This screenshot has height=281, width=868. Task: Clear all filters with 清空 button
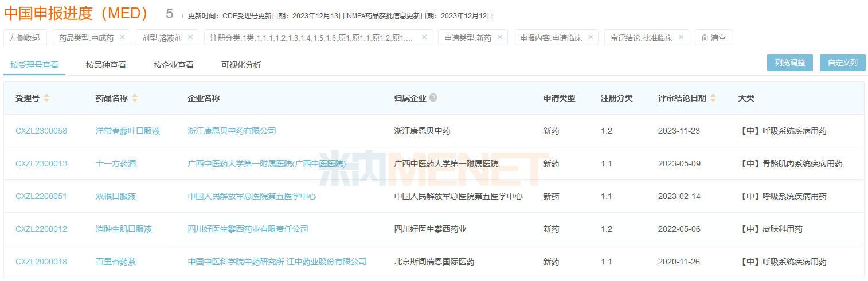714,38
